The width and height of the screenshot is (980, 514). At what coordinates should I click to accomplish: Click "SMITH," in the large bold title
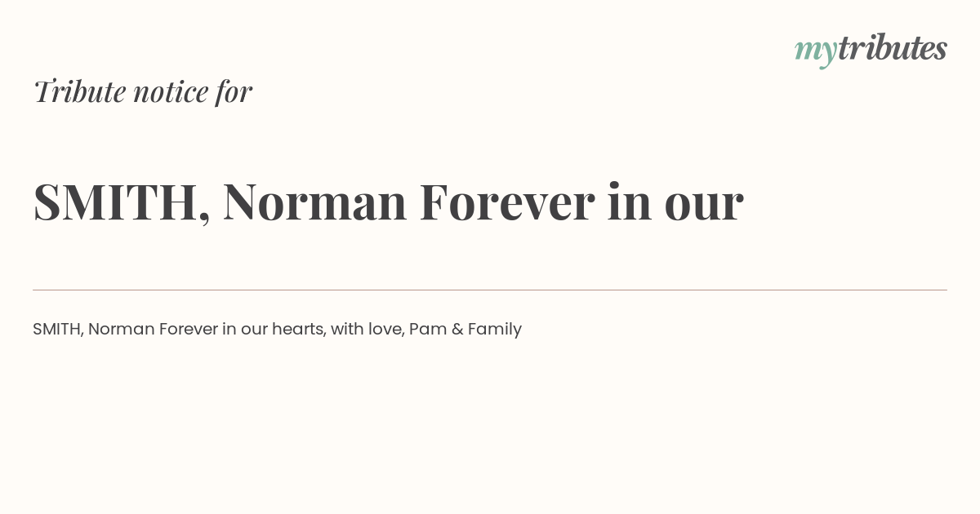coord(122,202)
